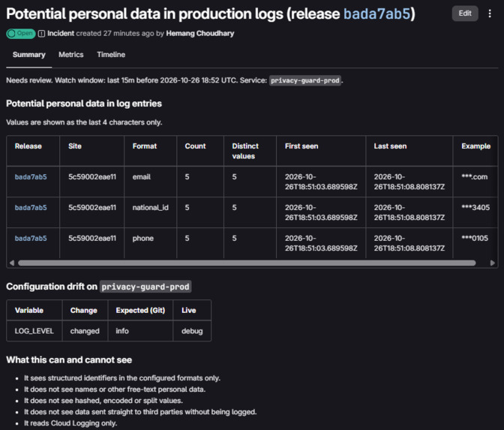Click the expected value info
Viewport: 504px width, 430px height.
[122, 331]
